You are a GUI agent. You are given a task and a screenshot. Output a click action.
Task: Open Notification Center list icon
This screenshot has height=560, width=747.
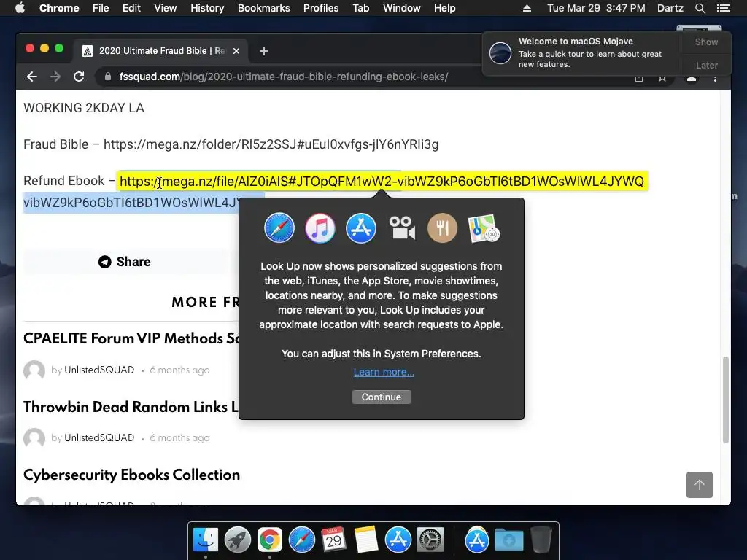(x=723, y=8)
